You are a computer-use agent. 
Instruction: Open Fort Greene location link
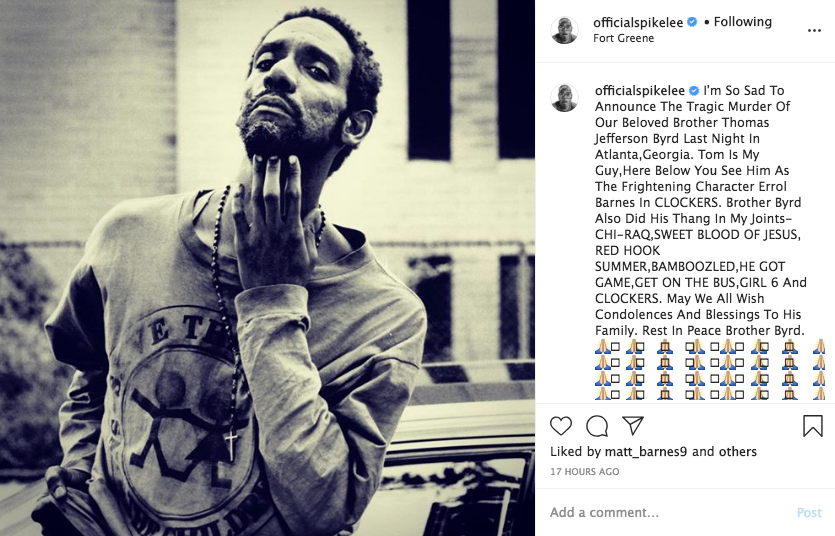[x=624, y=38]
